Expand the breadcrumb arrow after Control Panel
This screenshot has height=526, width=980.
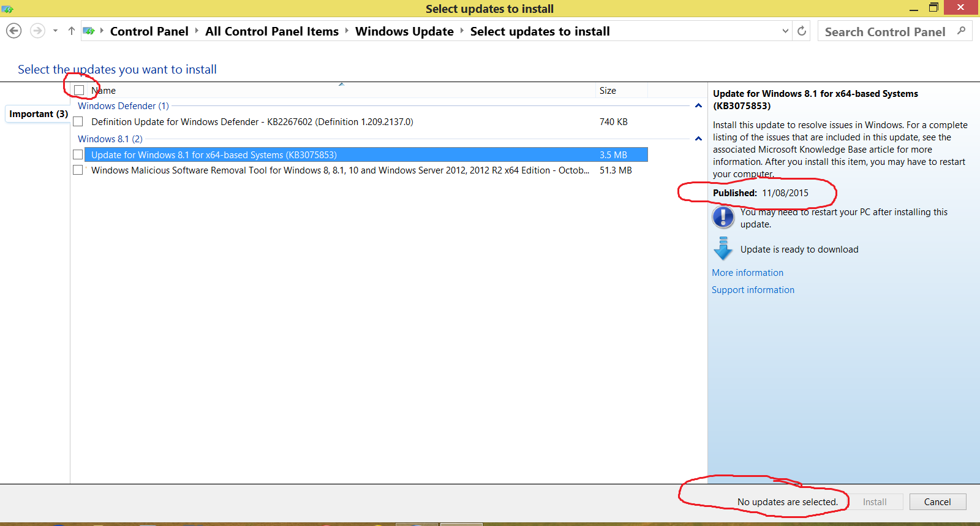click(x=197, y=31)
